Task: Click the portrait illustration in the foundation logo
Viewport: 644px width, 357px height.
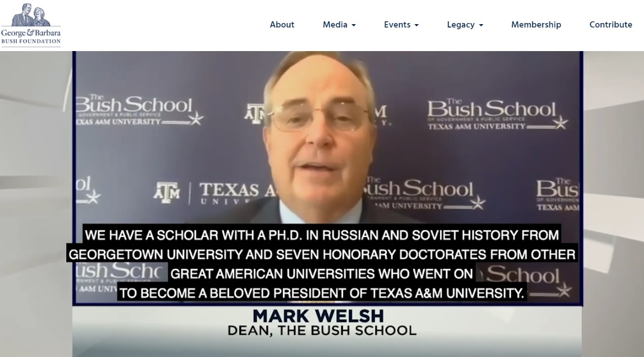Action: (x=31, y=15)
